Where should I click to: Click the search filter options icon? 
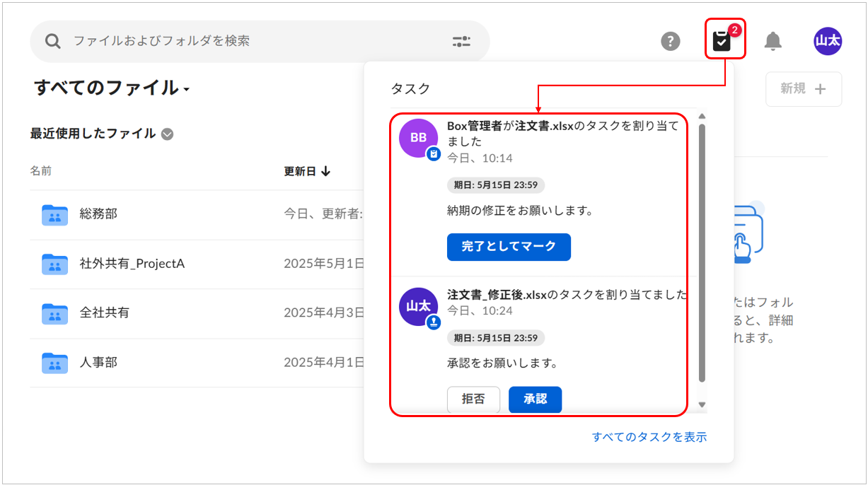[x=461, y=41]
